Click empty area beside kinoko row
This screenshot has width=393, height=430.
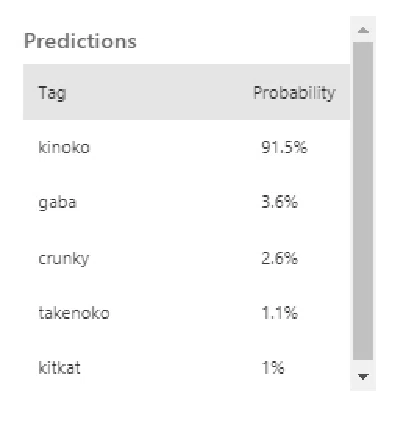pos(175,147)
